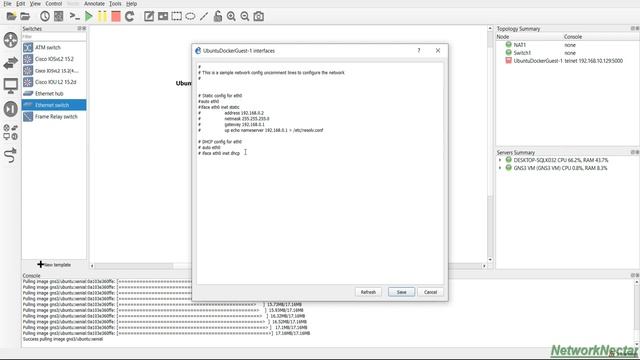Browse all devices in sidebar
Viewport: 640px width, 360px height.
[x=11, y=132]
